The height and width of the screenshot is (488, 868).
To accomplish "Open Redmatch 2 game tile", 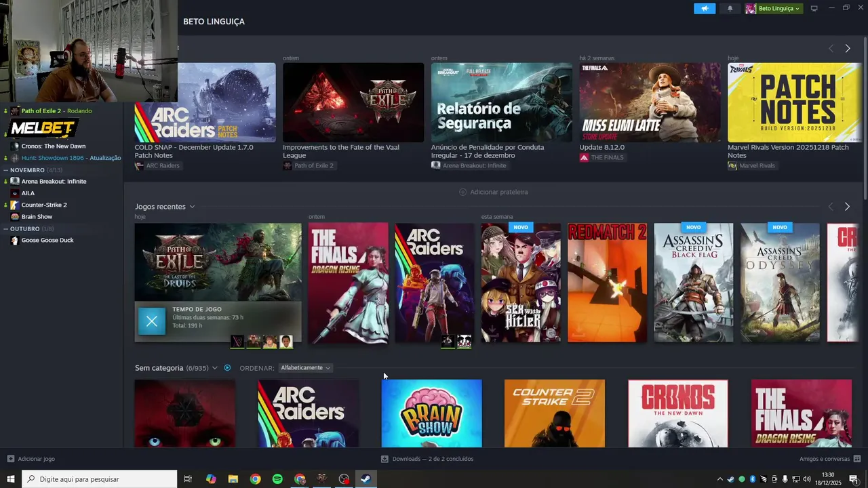I will 608,283.
